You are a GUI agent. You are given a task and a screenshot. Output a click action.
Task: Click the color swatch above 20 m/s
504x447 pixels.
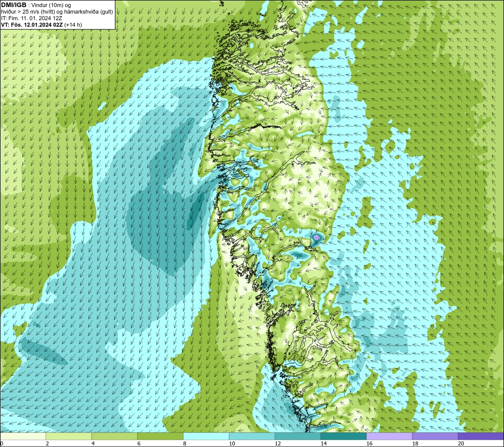point(481,436)
